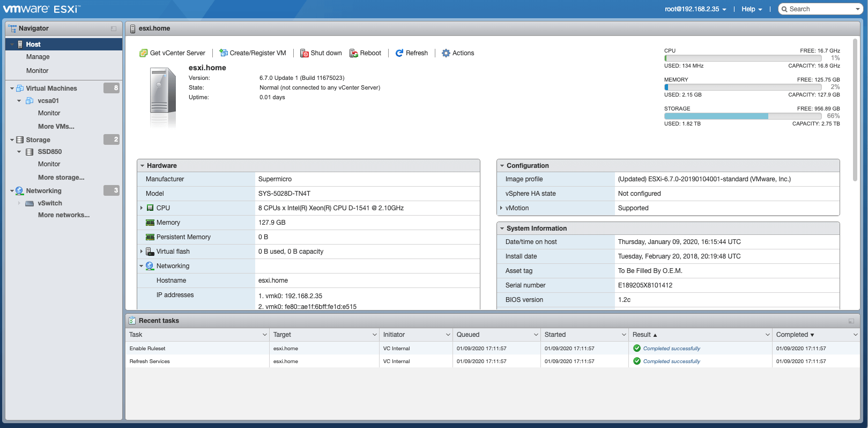
Task: Expand the vMotion row
Action: (x=501, y=208)
